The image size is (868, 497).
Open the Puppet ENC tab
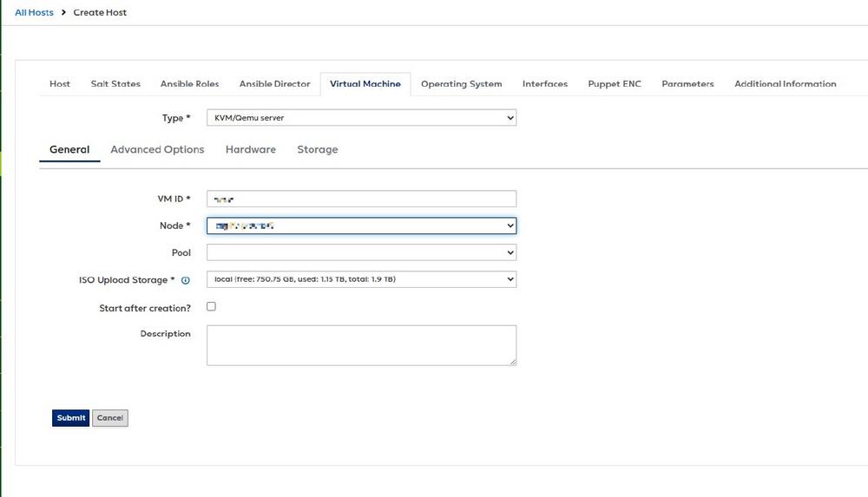coord(615,83)
